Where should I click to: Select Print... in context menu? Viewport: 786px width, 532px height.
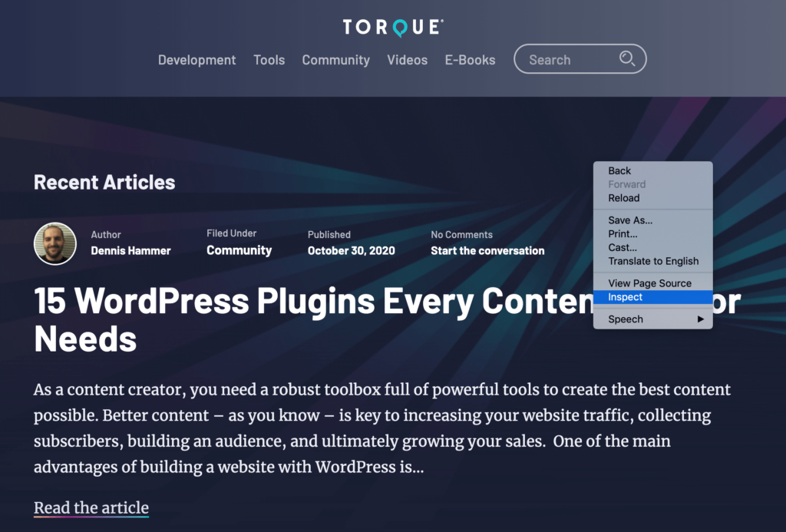[x=652, y=233]
